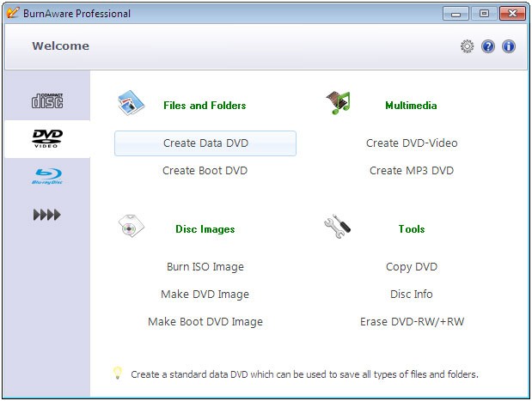Click the Multimedia heading

coord(411,106)
